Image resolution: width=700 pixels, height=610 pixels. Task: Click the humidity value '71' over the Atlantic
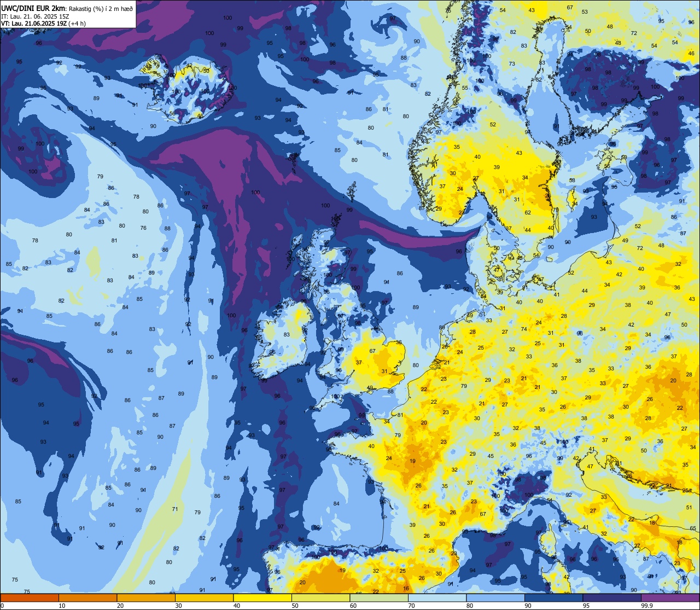[x=175, y=509]
